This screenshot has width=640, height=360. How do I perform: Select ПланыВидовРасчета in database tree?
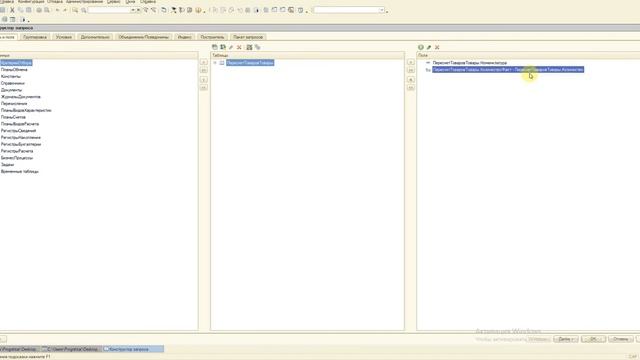point(20,124)
